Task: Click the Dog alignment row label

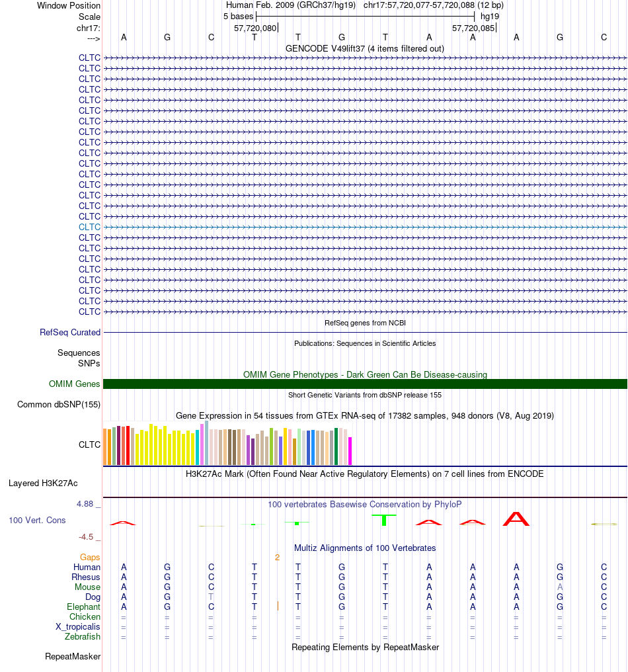Action: coord(93,597)
